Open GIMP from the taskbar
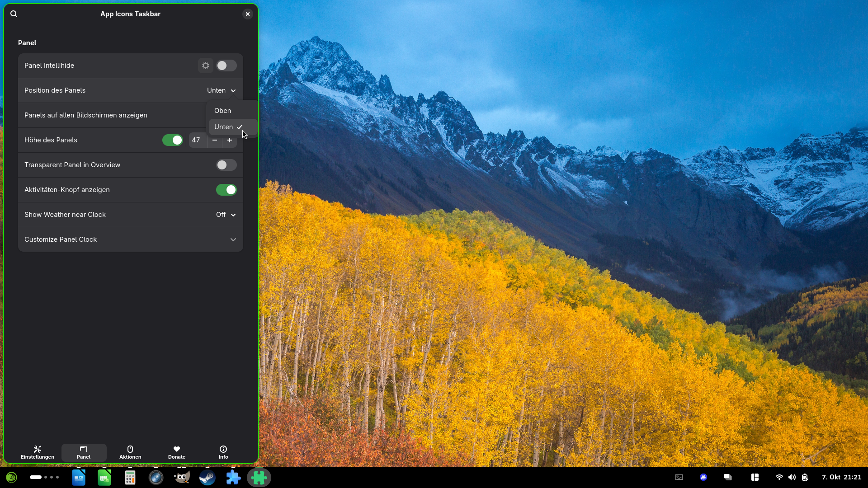 [x=182, y=478]
